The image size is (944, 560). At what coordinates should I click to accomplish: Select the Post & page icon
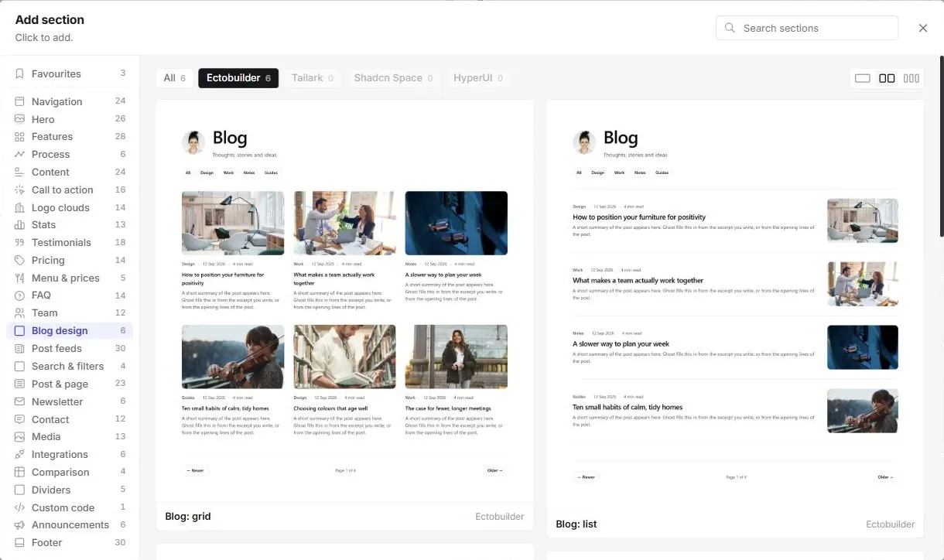tap(19, 384)
